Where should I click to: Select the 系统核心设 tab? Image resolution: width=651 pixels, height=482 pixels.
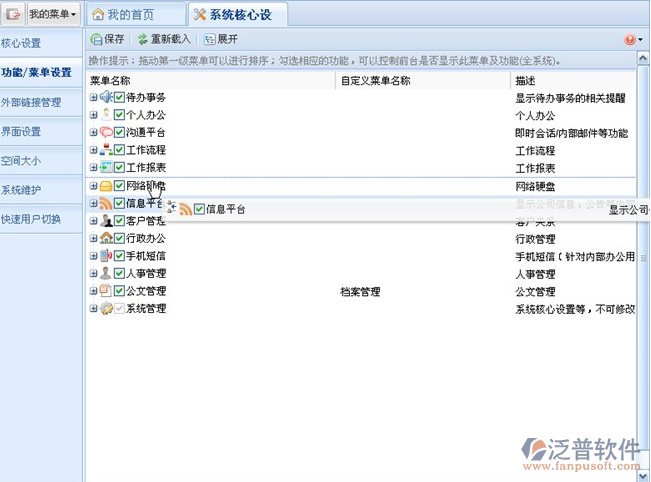pos(237,15)
